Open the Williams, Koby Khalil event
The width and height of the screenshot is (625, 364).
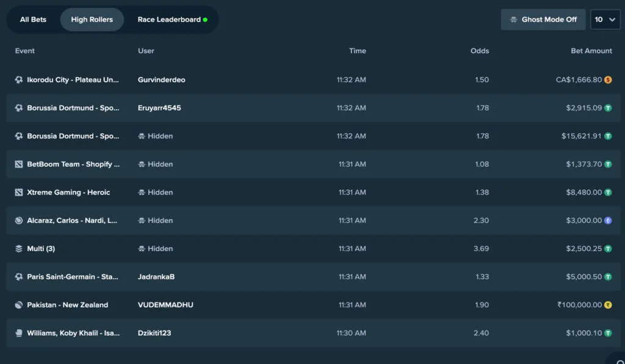point(73,333)
